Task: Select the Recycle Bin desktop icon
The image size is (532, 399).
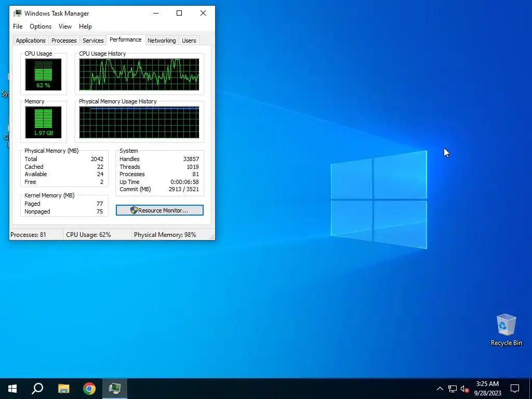Action: pos(506,329)
